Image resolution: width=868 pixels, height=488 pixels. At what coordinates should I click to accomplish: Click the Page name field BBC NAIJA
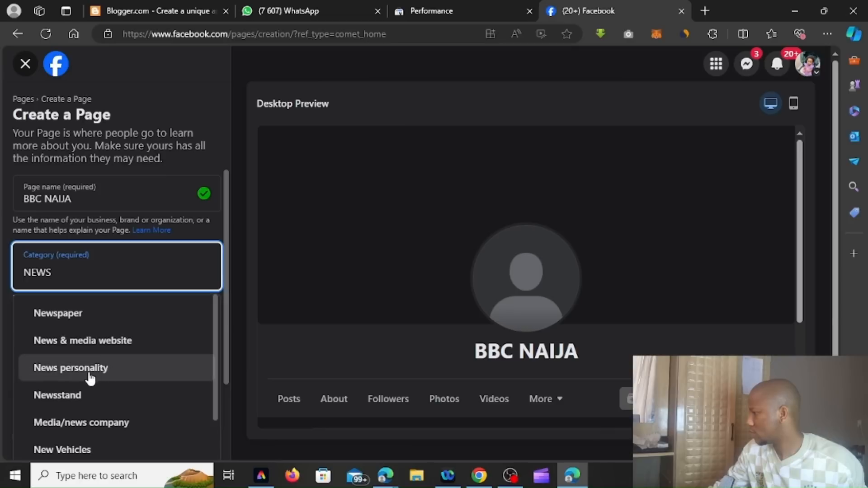(x=117, y=193)
